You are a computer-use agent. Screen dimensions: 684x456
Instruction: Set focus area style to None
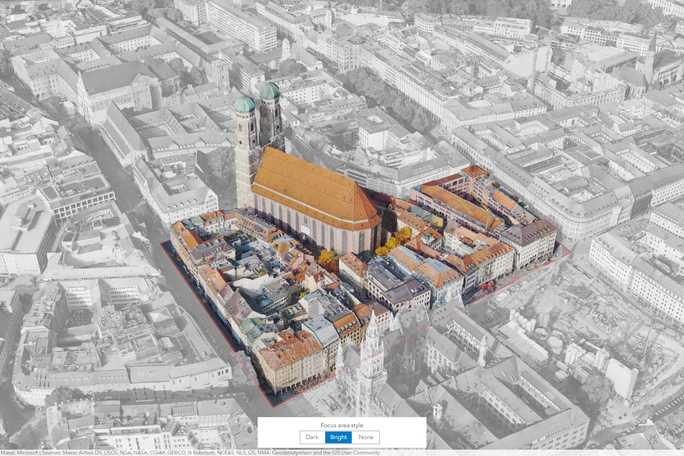pos(366,437)
